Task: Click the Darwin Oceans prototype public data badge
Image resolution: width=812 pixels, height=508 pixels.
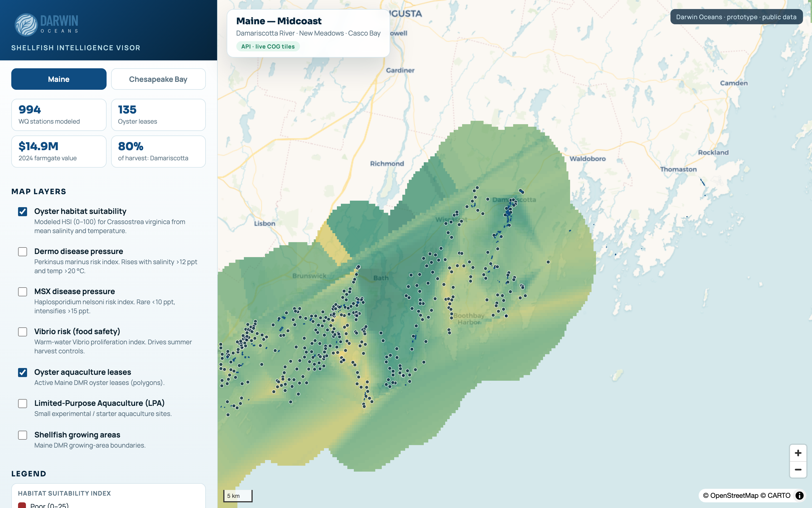Action: [736, 17]
